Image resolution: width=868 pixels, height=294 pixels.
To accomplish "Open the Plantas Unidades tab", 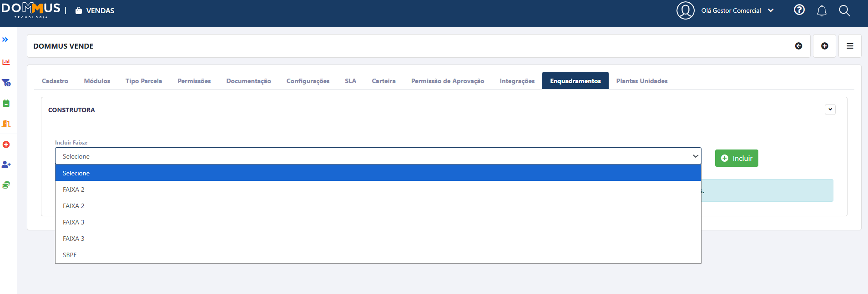I will (641, 81).
